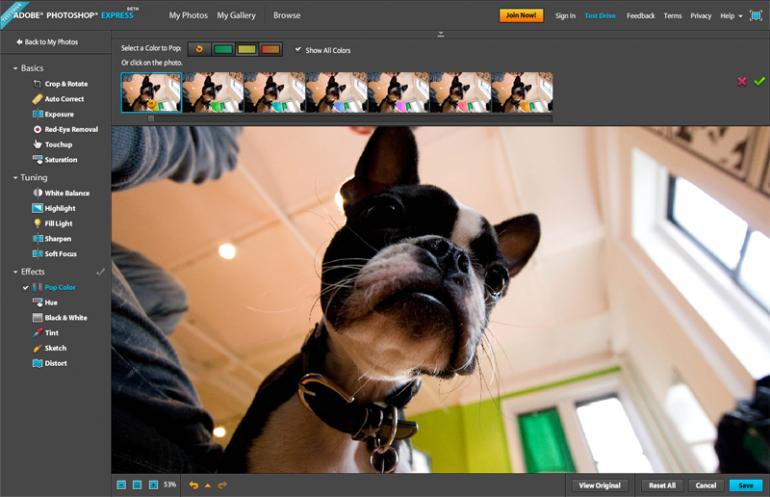Toggle the Pop Color applied checkmark
The image size is (770, 497).
tap(26, 287)
